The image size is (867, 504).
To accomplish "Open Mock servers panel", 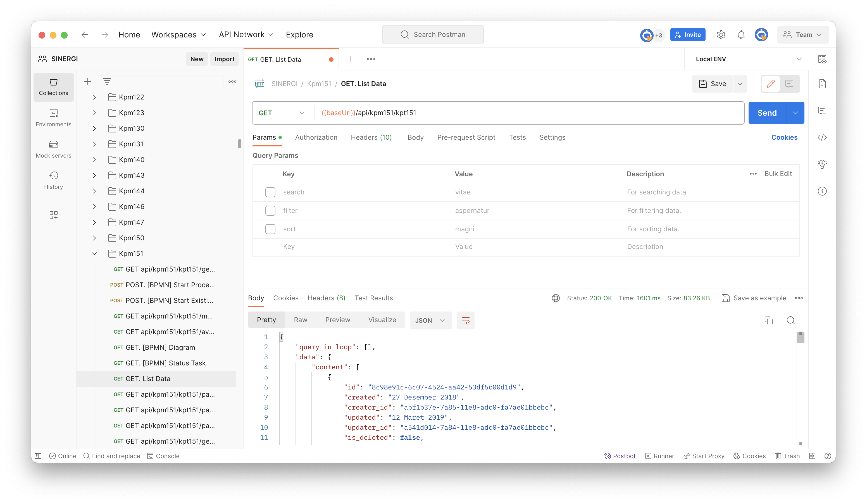I will (53, 149).
